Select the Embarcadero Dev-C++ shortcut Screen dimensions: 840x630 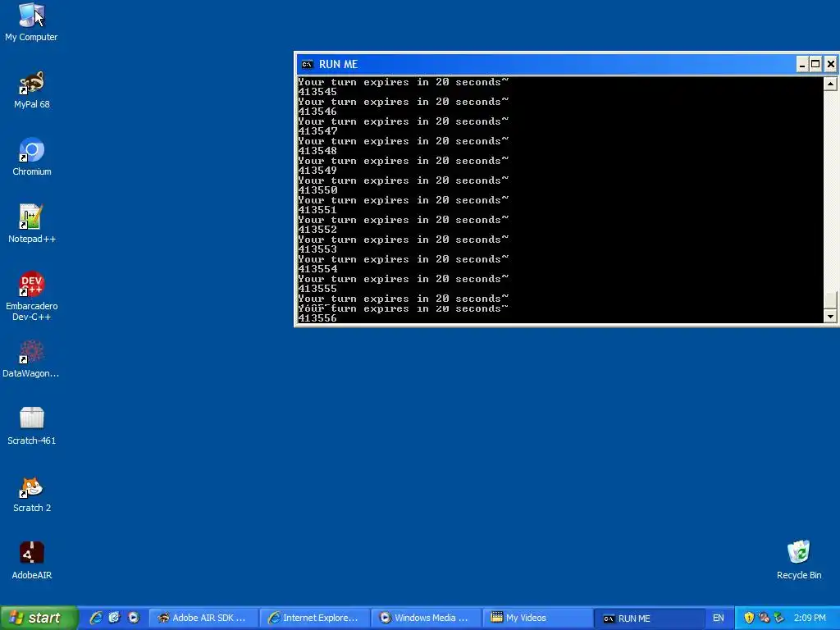[32, 296]
